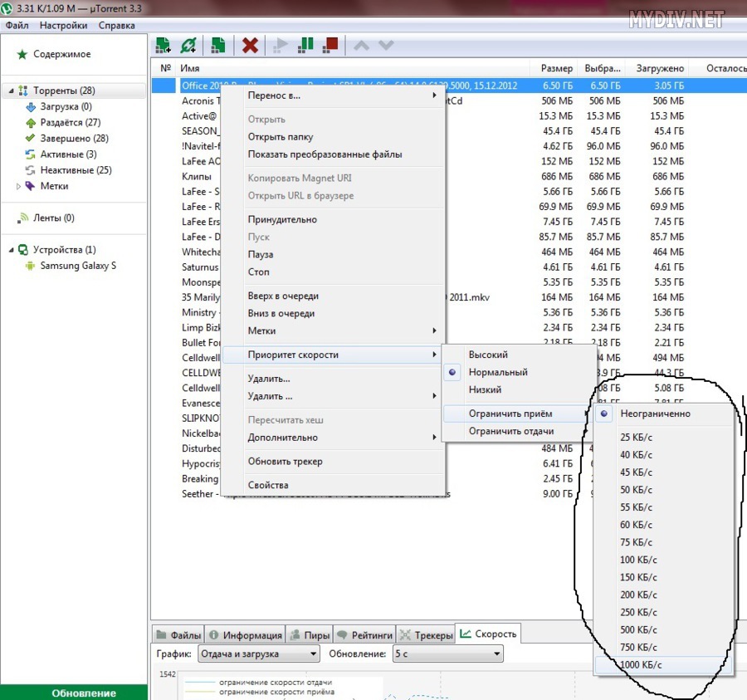Open the Неактивные (25) filter

(69, 170)
